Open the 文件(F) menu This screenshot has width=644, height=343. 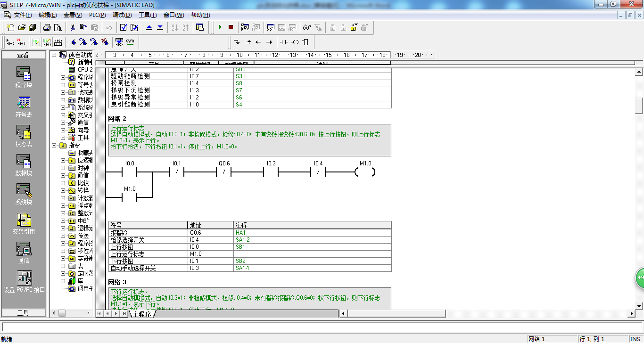click(23, 15)
